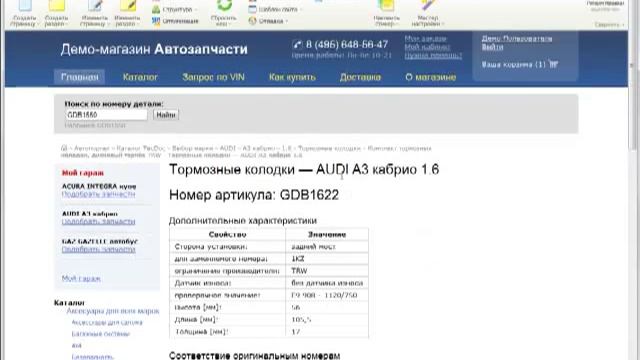Open Аксессуары для всех марок catalog item

coord(113,311)
